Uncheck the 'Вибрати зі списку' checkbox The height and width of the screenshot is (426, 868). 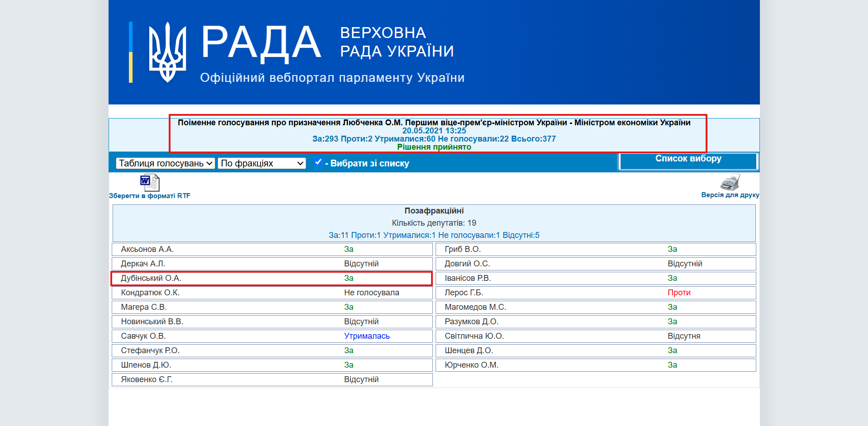318,162
